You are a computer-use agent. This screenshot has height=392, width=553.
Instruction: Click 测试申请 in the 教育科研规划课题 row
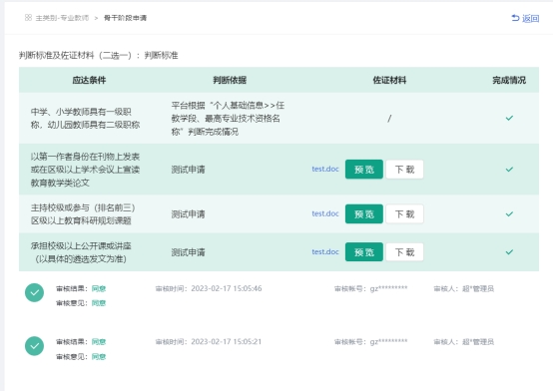[x=188, y=214]
